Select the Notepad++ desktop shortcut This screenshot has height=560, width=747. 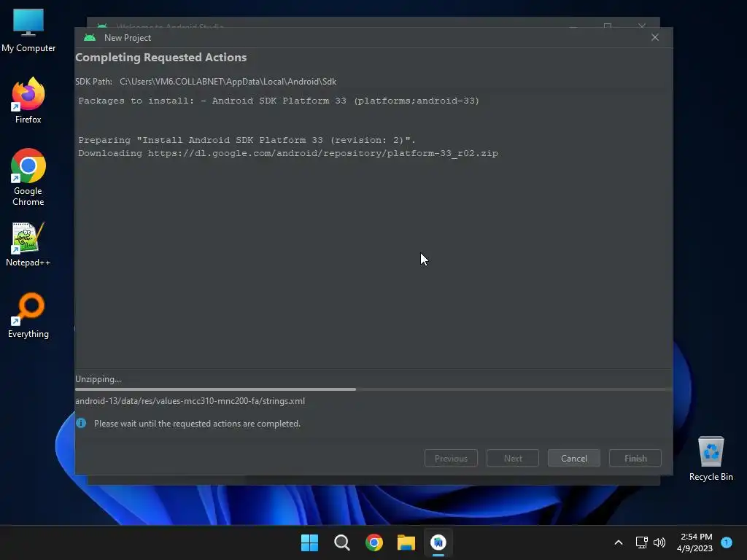[28, 244]
